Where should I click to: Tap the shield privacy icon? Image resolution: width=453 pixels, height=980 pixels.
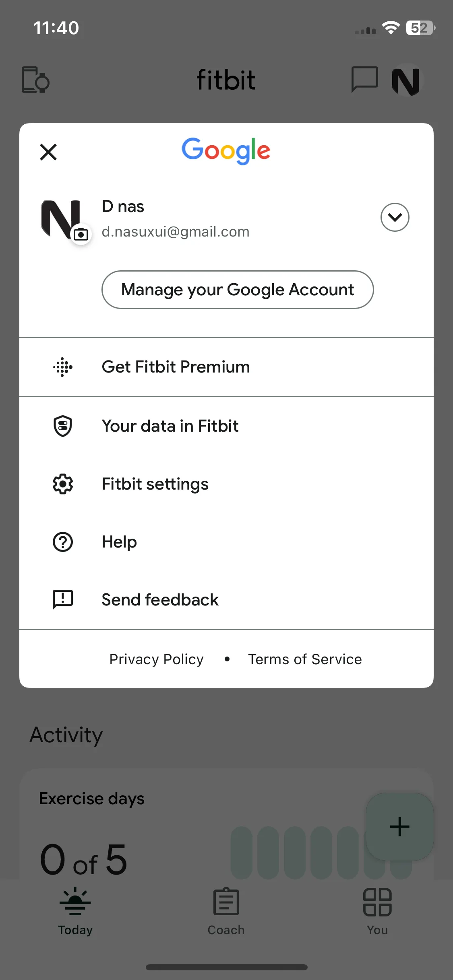[63, 426]
